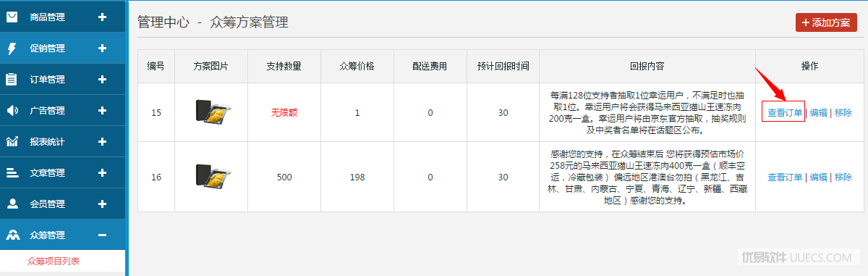
Task: Open the product thumbnail for plan 15
Action: [x=211, y=112]
